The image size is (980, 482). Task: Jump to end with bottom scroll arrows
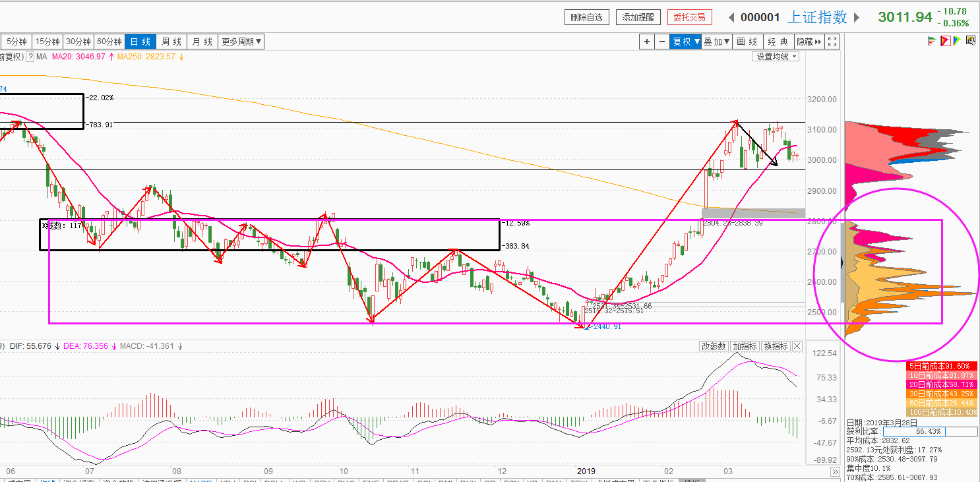click(834, 472)
